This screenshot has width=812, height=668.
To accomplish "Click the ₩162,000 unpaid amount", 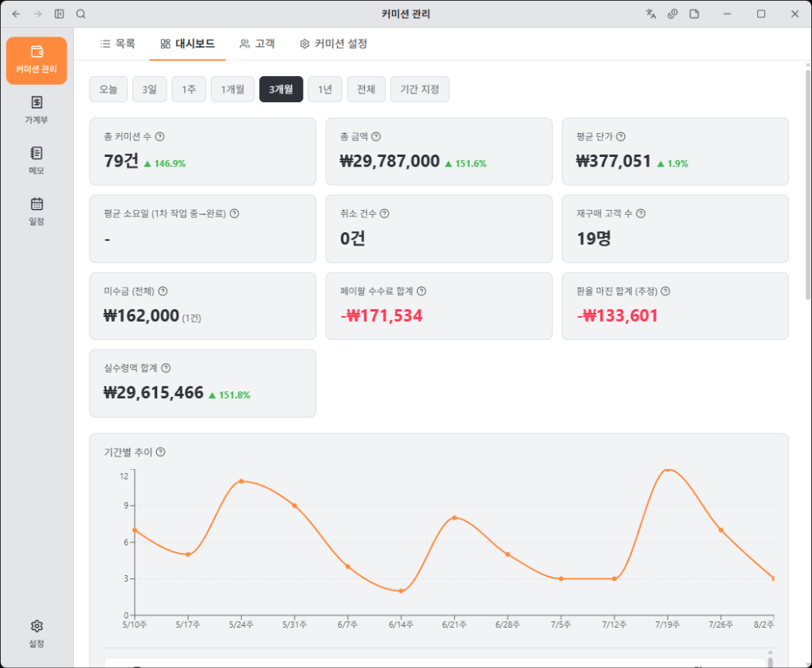I will tap(141, 315).
